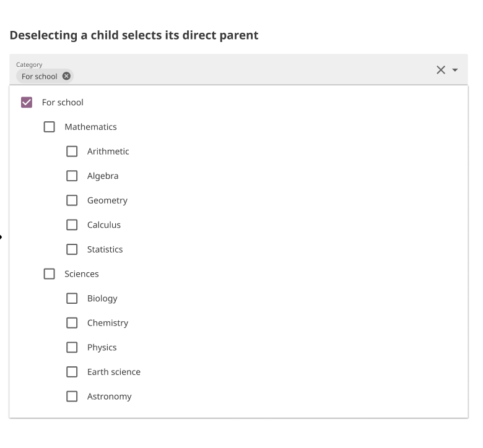Enable the Algebra checkbox
This screenshot has width=483, height=448.
[x=72, y=176]
